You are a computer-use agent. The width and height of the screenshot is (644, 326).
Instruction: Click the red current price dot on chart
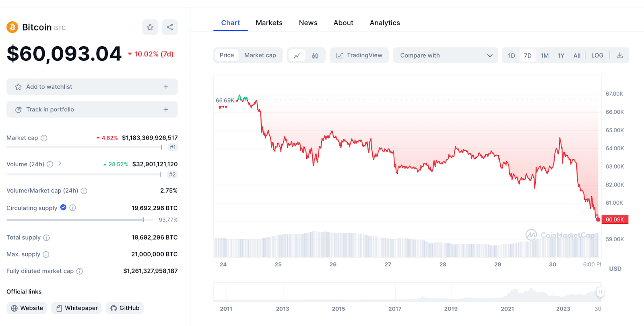tap(598, 219)
